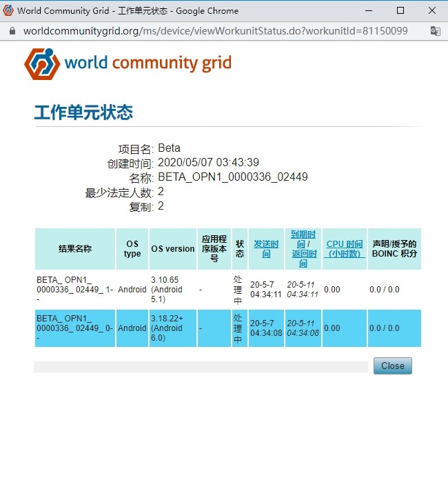Click the Chrome window favicon in title bar
This screenshot has width=448, height=489.
point(8,10)
